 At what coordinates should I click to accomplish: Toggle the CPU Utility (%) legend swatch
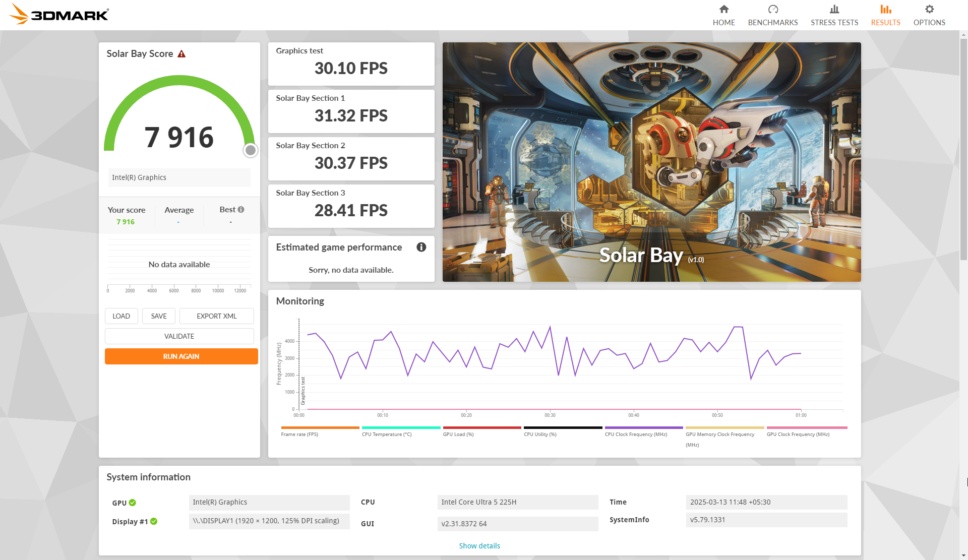[563, 428]
